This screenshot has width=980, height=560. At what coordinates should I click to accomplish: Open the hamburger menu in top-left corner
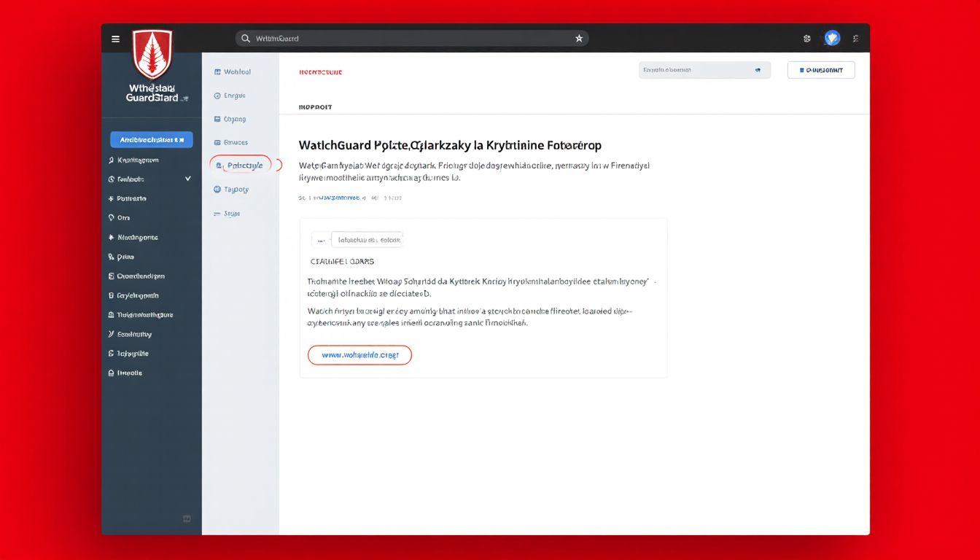point(115,39)
